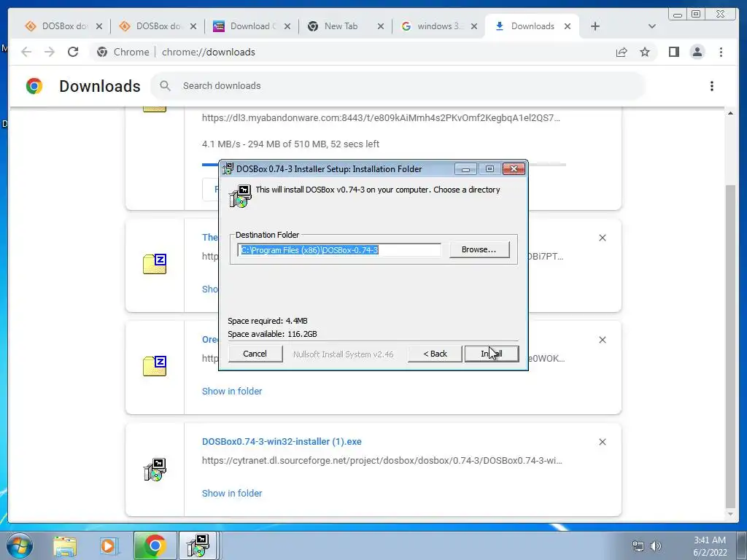Bookmark this page with the star icon
The width and height of the screenshot is (747, 560).
pos(645,52)
